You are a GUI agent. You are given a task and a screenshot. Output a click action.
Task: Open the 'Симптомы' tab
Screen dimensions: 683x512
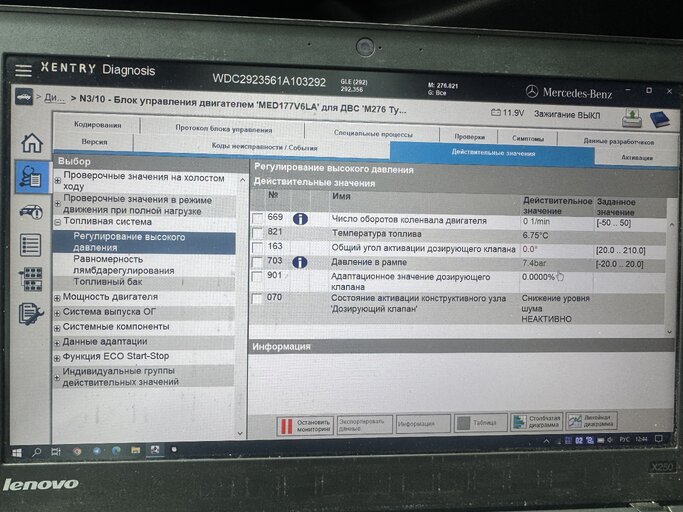[x=527, y=138]
